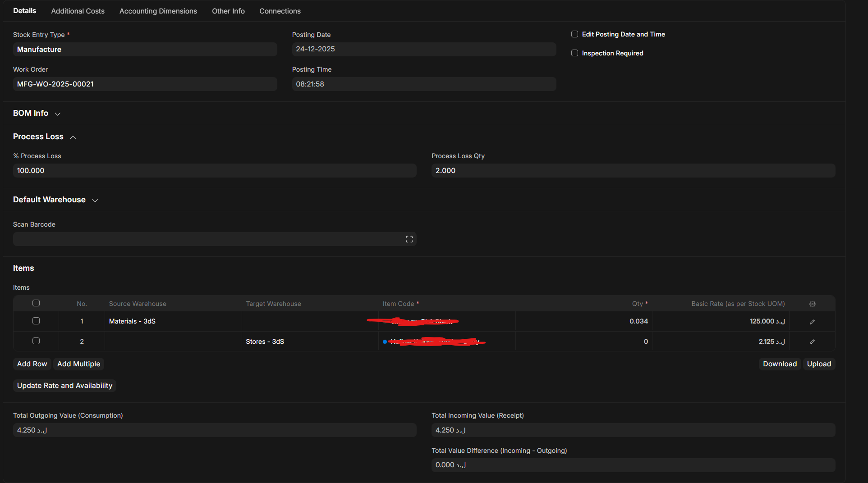Viewport: 868px width, 483px height.
Task: Open the items table settings gear
Action: click(812, 304)
